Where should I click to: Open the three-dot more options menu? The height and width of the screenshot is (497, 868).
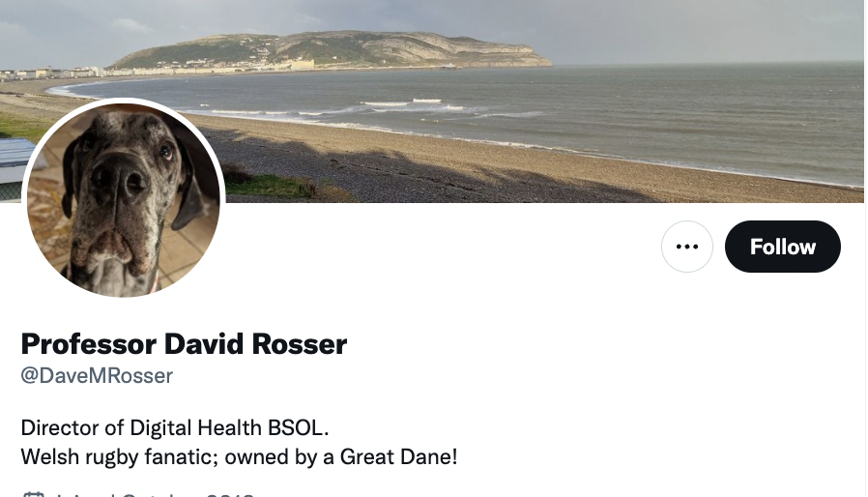click(x=686, y=247)
